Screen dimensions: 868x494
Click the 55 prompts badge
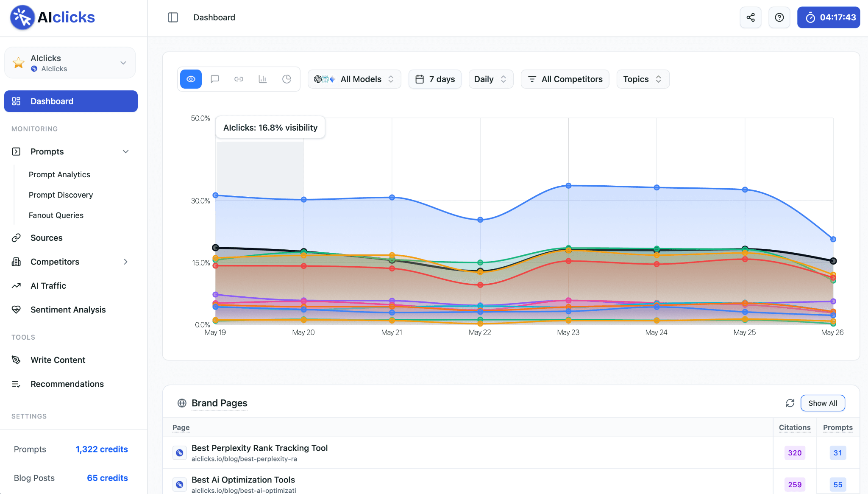(x=838, y=485)
